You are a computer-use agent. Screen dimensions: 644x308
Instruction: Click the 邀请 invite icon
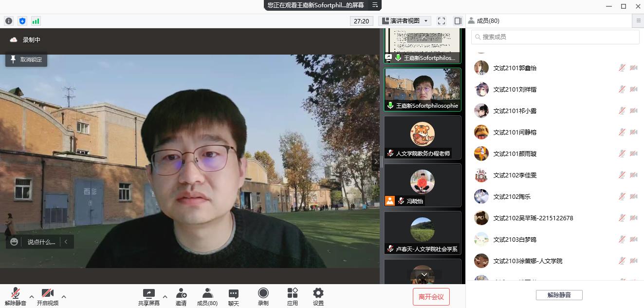pyautogui.click(x=181, y=296)
